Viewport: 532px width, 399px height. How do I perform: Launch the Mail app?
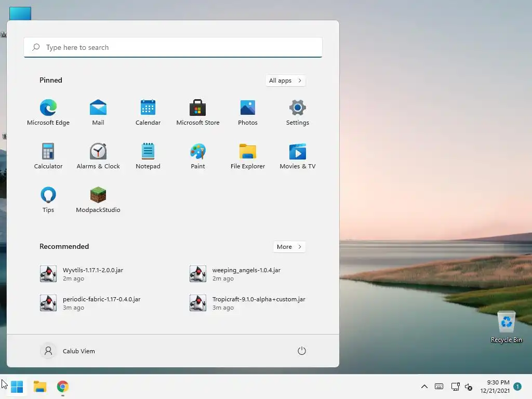point(98,113)
